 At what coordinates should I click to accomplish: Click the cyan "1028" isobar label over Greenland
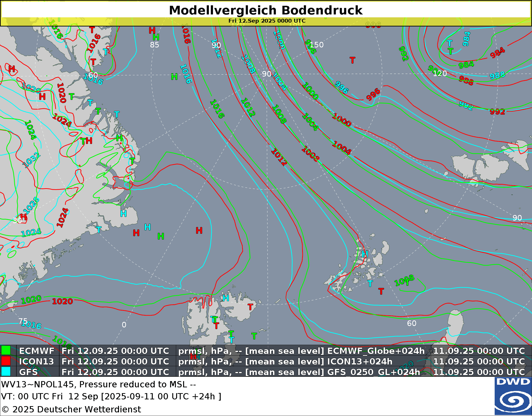click(31, 205)
